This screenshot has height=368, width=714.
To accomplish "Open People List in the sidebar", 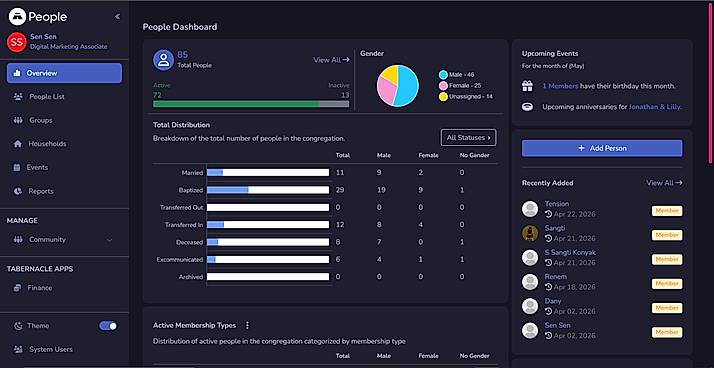I will (46, 97).
